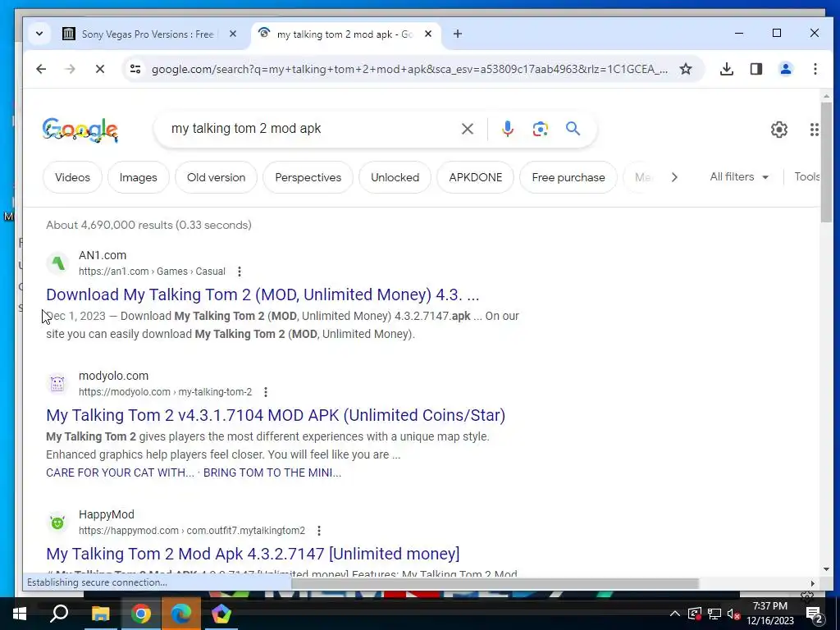Switch to Sony Vegas Pro Versions tab
Viewport: 840px width, 630px height.
tap(148, 34)
